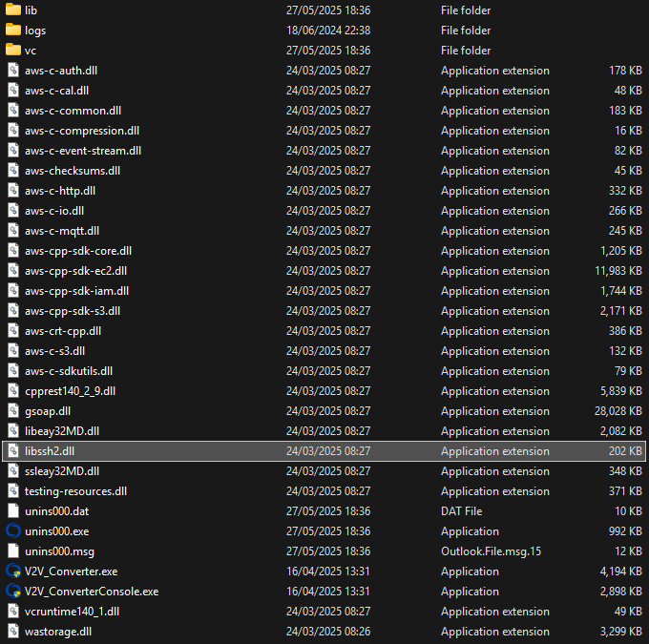Click the testing-resources.dll file icon
This screenshot has width=649, height=644.
click(x=13, y=490)
